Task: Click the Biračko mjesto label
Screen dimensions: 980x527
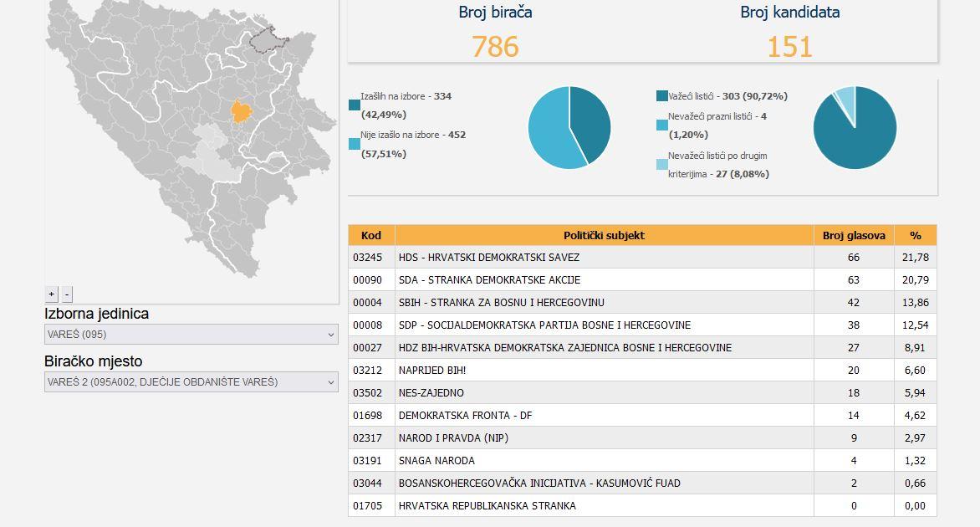Action: point(93,361)
